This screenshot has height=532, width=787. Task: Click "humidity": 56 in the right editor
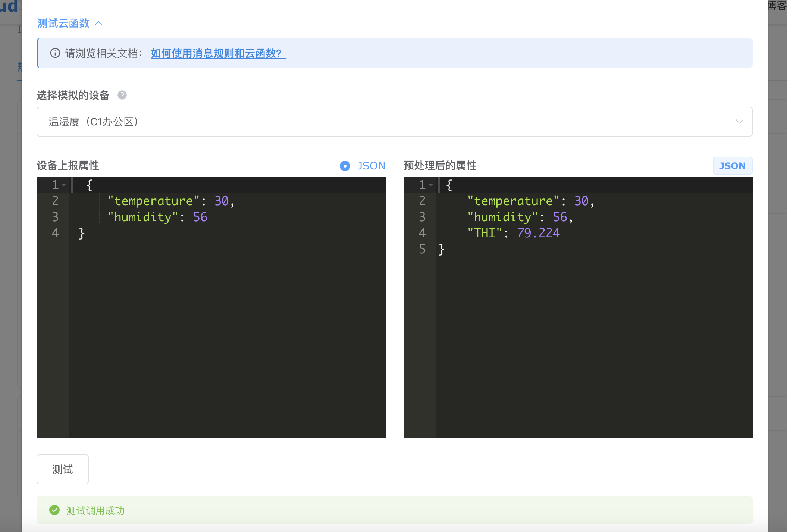pyautogui.click(x=520, y=217)
